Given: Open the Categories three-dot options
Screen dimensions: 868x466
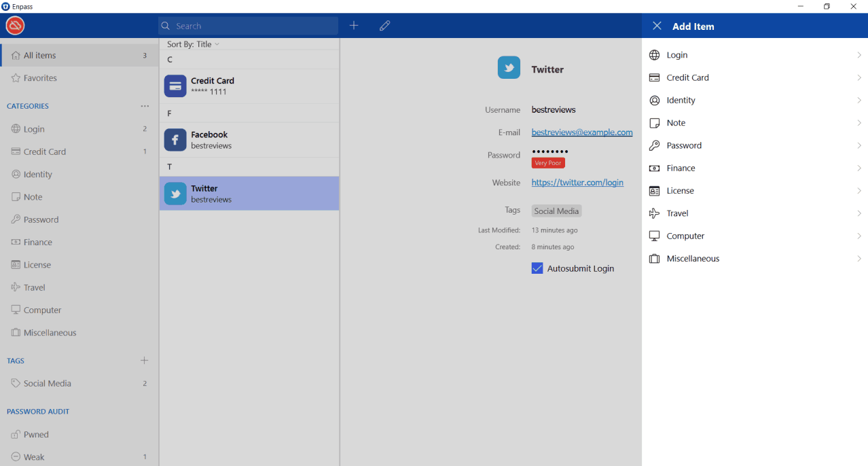Looking at the screenshot, I should (145, 106).
